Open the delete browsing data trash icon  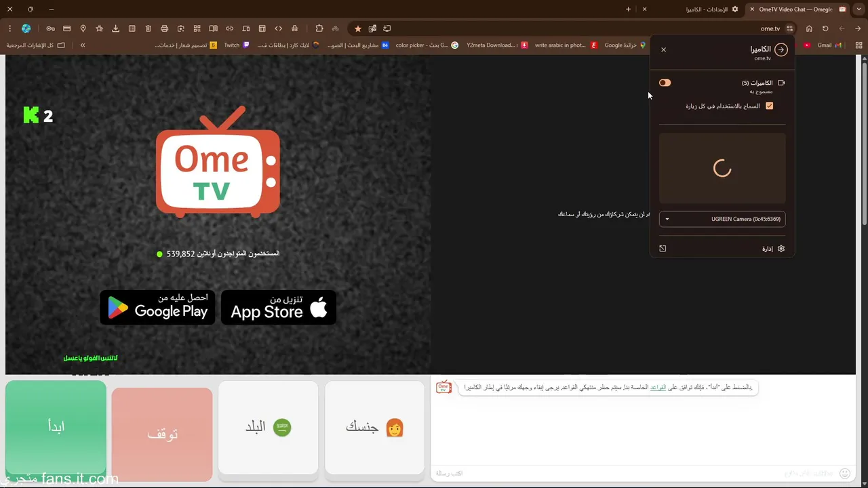148,28
